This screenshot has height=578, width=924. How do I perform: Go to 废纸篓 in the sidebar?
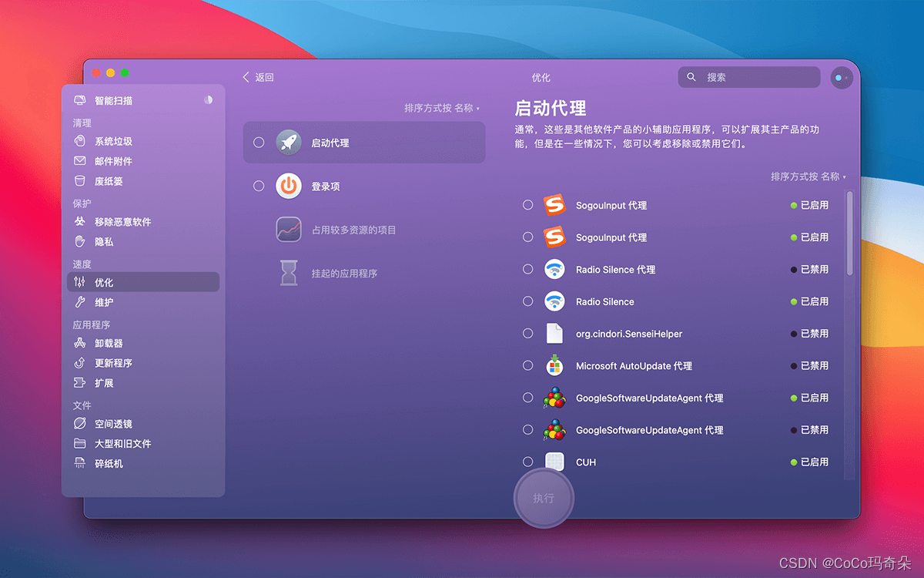pos(142,181)
